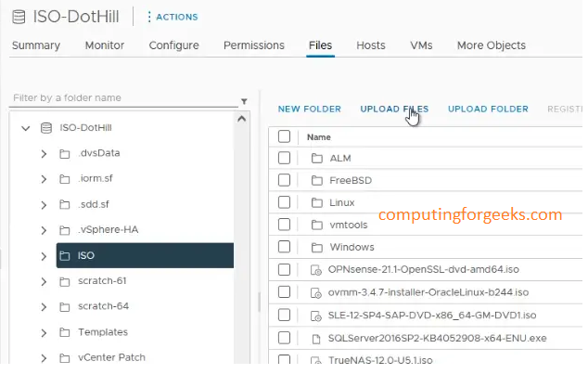Check the select-all checkbox beside Name
The height and width of the screenshot is (374, 588).
tap(285, 136)
